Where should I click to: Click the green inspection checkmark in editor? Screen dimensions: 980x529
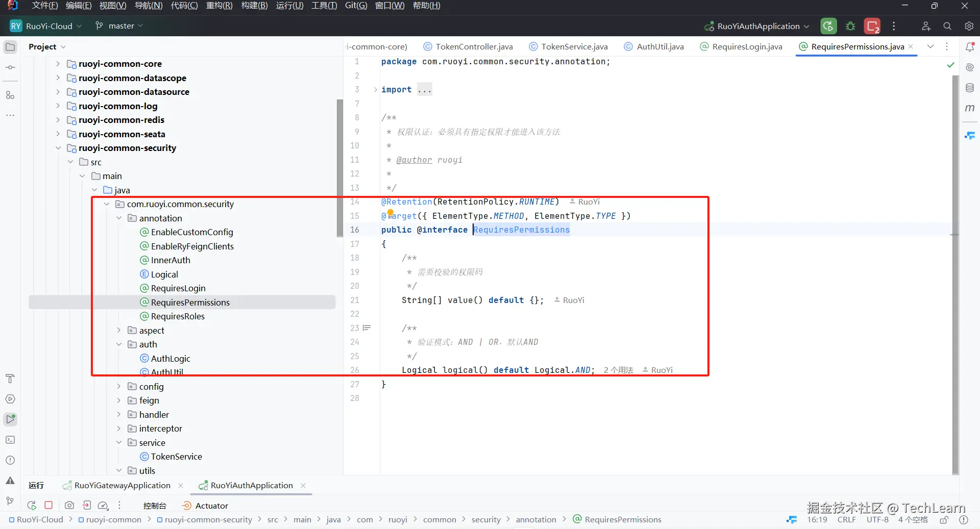coord(950,65)
